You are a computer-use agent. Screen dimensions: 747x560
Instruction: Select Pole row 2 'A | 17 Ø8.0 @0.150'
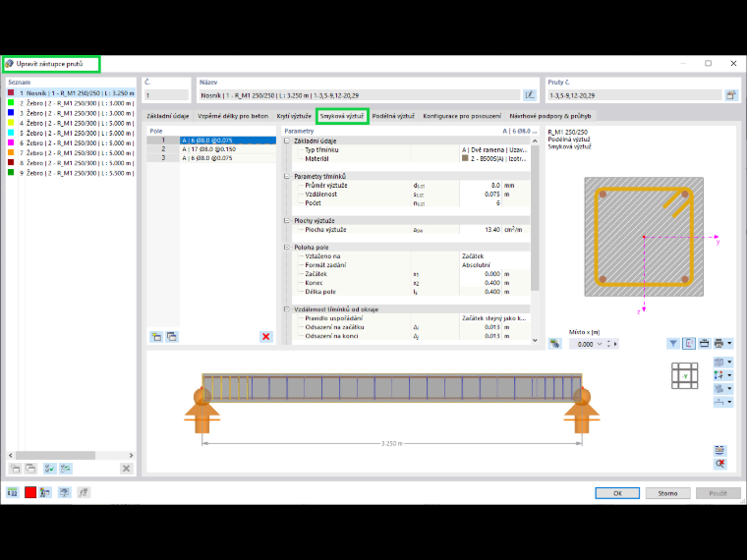(x=211, y=149)
